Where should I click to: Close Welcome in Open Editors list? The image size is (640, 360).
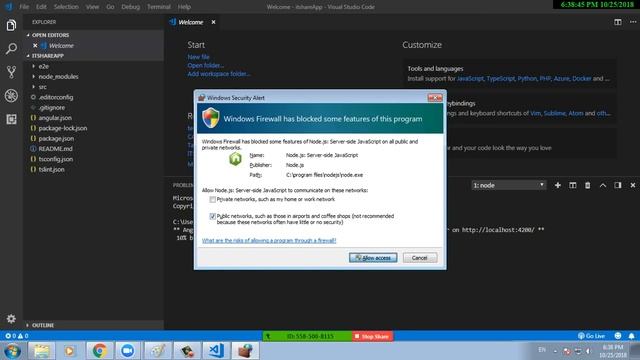tap(35, 46)
